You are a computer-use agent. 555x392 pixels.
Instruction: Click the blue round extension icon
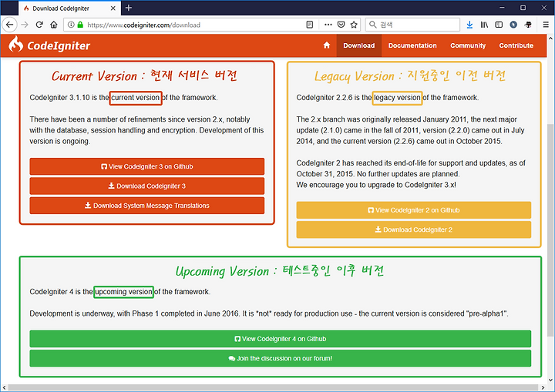tap(513, 25)
